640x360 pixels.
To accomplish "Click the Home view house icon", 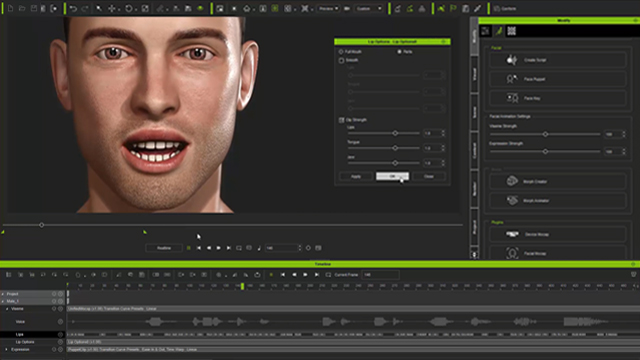I will point(247,9).
